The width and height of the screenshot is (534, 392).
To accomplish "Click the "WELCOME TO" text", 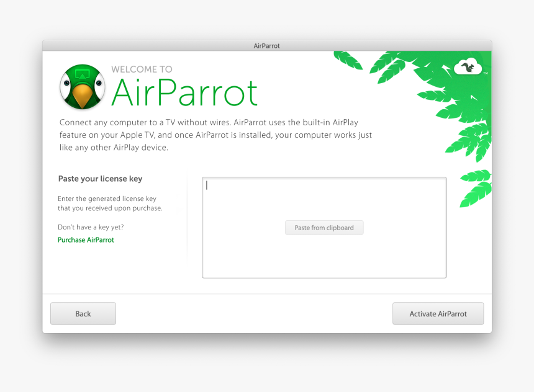I will coord(142,69).
